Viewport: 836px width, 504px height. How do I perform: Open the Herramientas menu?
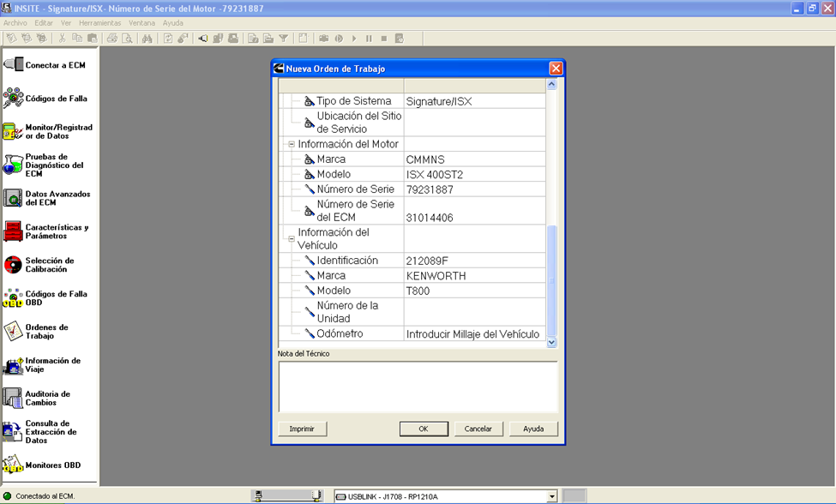coord(99,22)
